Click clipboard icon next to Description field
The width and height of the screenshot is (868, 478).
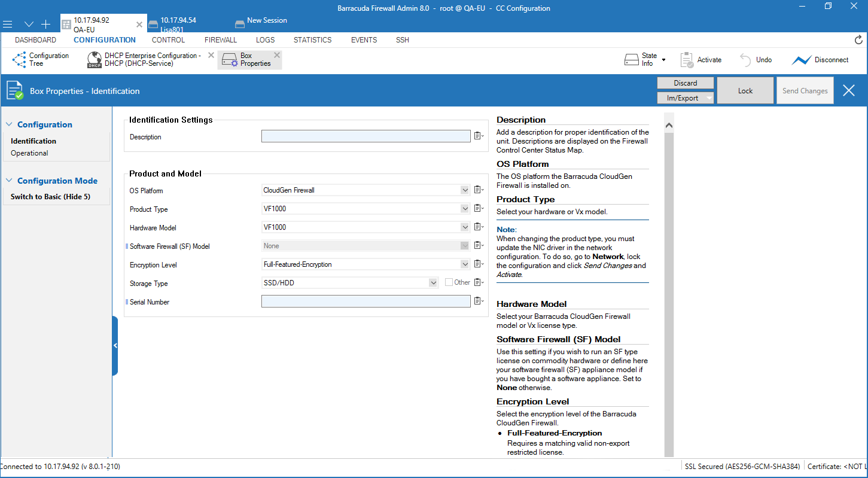pyautogui.click(x=478, y=136)
